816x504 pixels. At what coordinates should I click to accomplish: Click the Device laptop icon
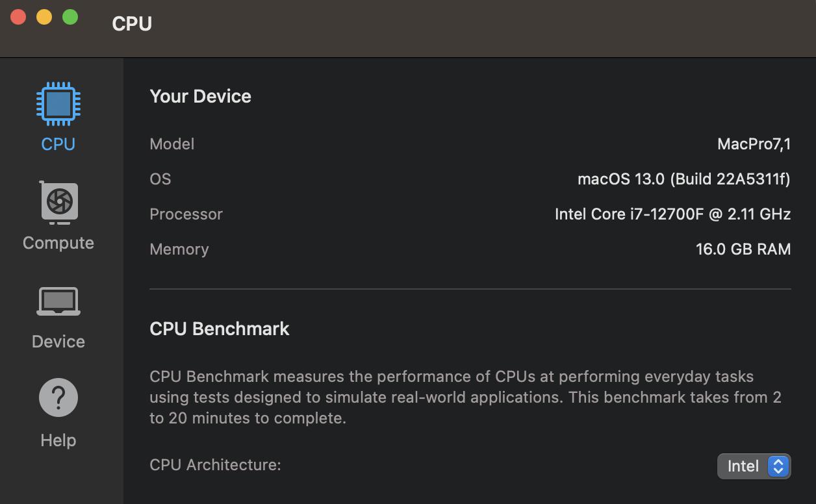(58, 301)
